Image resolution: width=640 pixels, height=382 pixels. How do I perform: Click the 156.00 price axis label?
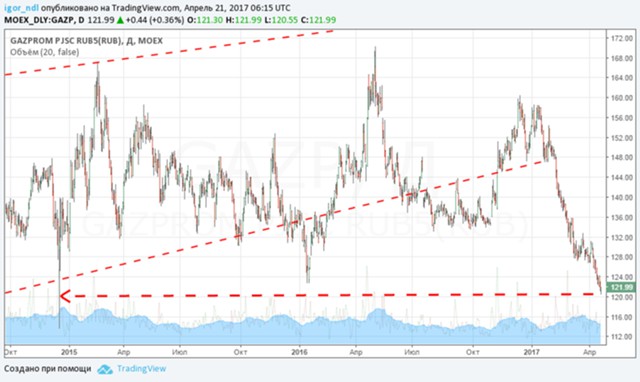click(622, 118)
